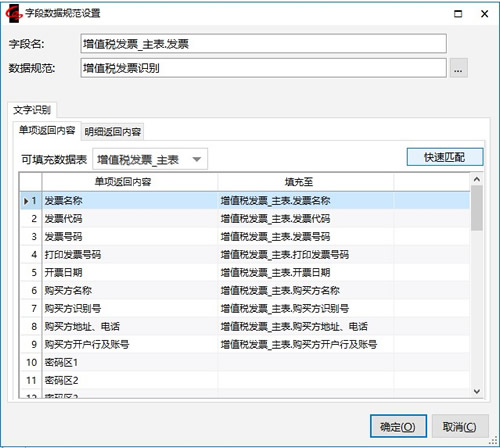The width and height of the screenshot is (500, 448).
Task: Click the scrollbar up arrow in table
Action: (x=477, y=179)
